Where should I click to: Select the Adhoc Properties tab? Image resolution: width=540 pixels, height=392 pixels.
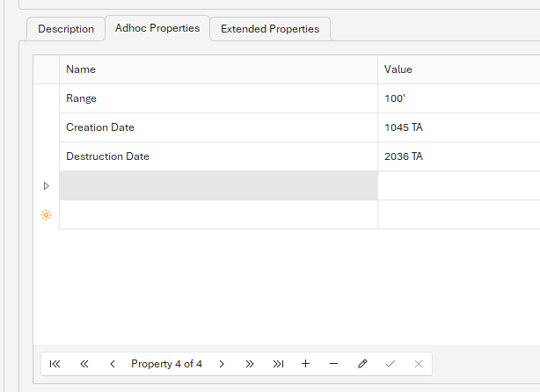(157, 28)
